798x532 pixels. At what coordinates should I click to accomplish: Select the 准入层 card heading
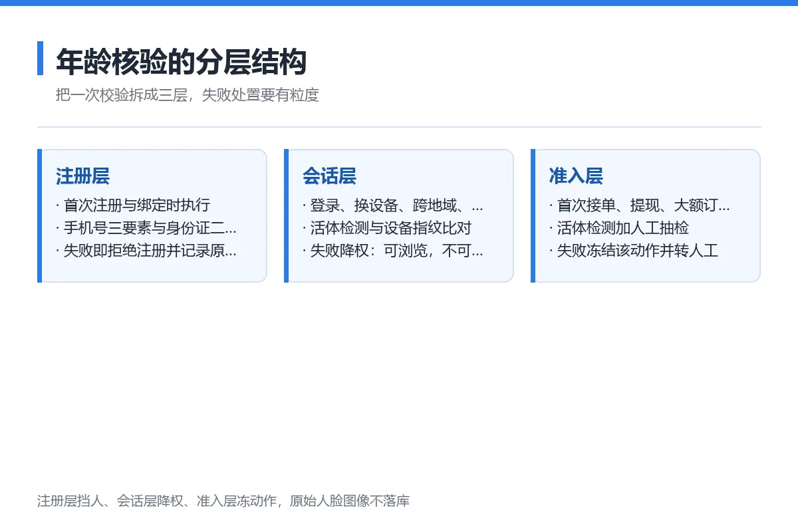576,176
